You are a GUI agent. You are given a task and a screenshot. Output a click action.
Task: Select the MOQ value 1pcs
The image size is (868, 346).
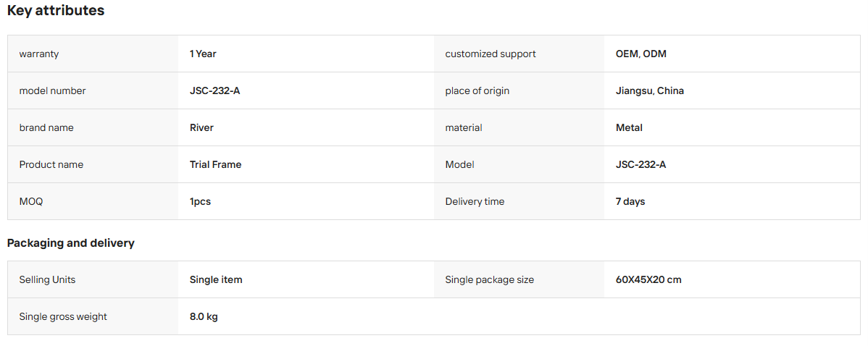coord(201,202)
